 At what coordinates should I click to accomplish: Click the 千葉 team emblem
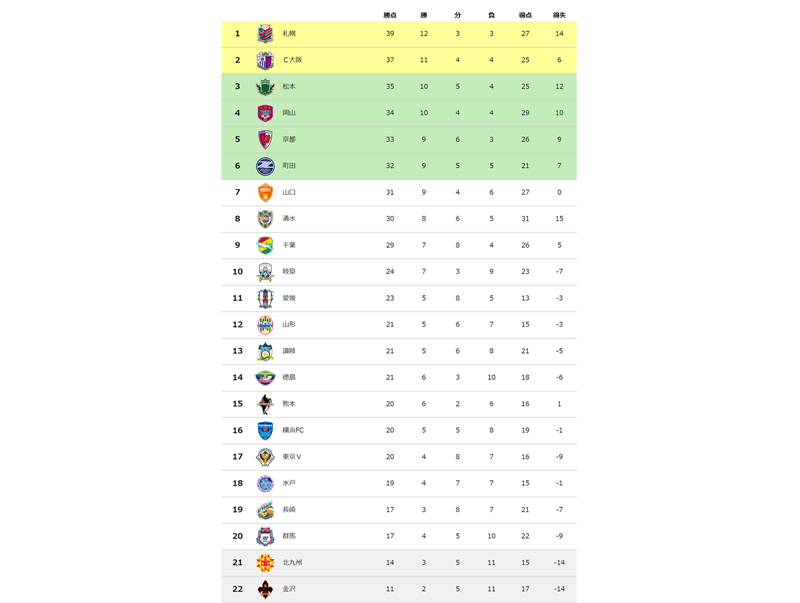(265, 245)
